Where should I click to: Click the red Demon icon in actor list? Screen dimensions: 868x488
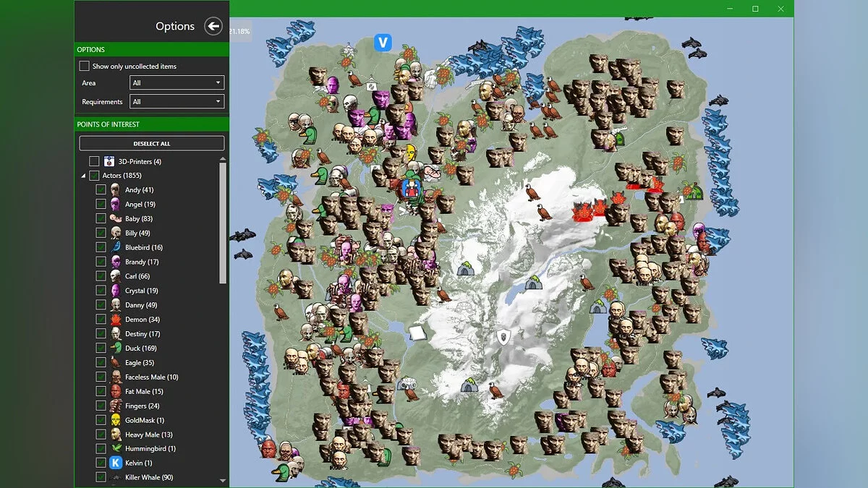[x=115, y=320]
